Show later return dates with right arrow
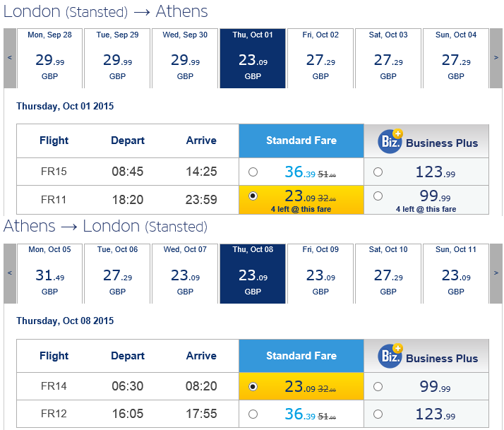This screenshot has width=504, height=430. tap(496, 273)
